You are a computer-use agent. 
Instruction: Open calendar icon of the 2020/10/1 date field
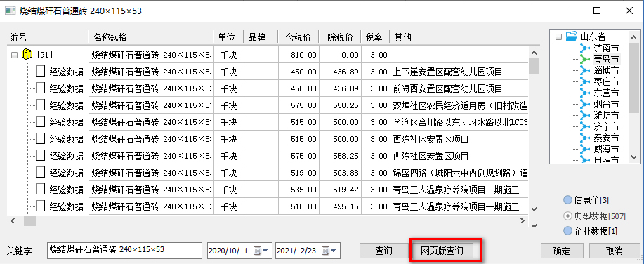click(258, 251)
